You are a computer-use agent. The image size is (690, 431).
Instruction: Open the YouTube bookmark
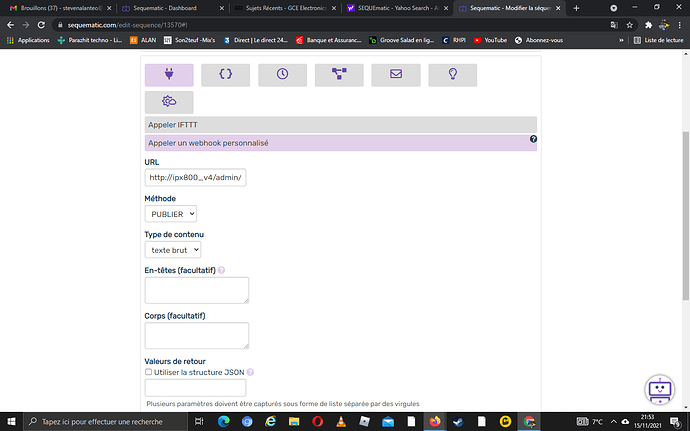point(490,40)
